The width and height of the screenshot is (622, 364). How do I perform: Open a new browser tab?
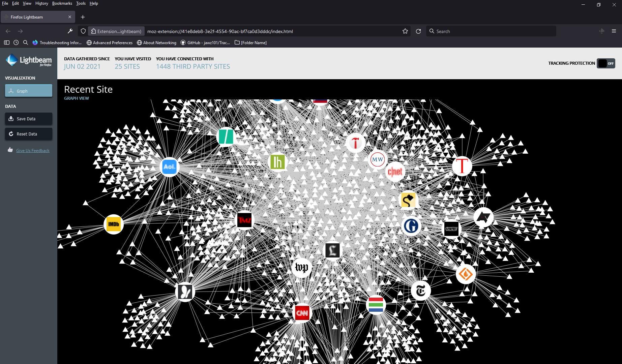tap(83, 17)
